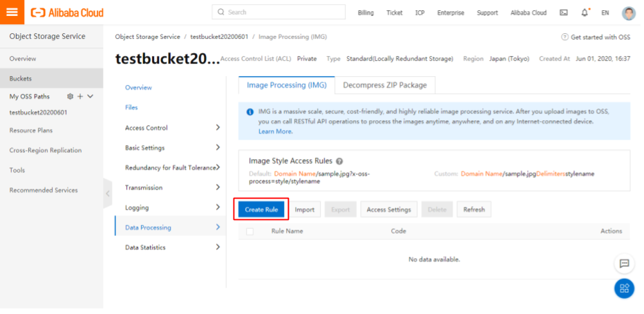Click the Alibaba Cloud logo
644x314 pixels.
point(67,12)
